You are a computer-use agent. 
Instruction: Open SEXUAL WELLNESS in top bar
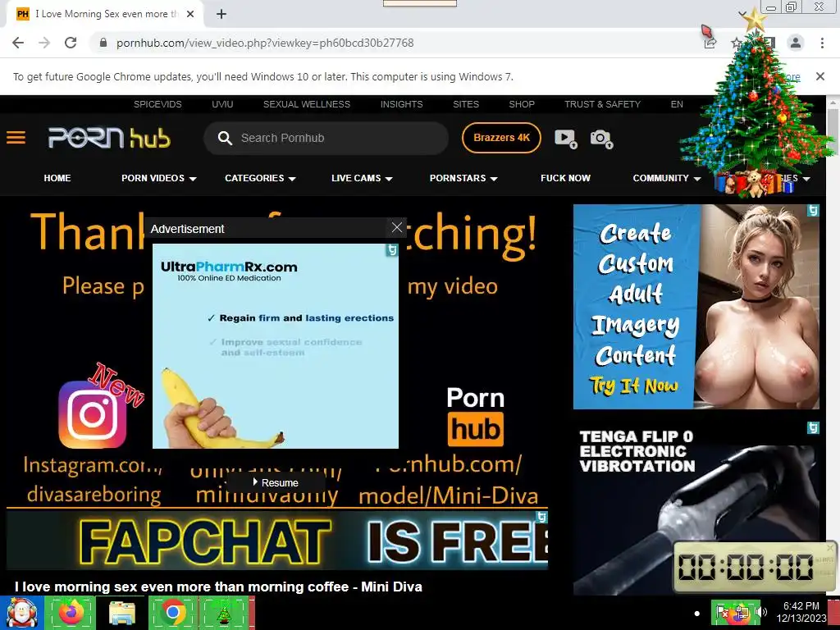click(x=307, y=104)
